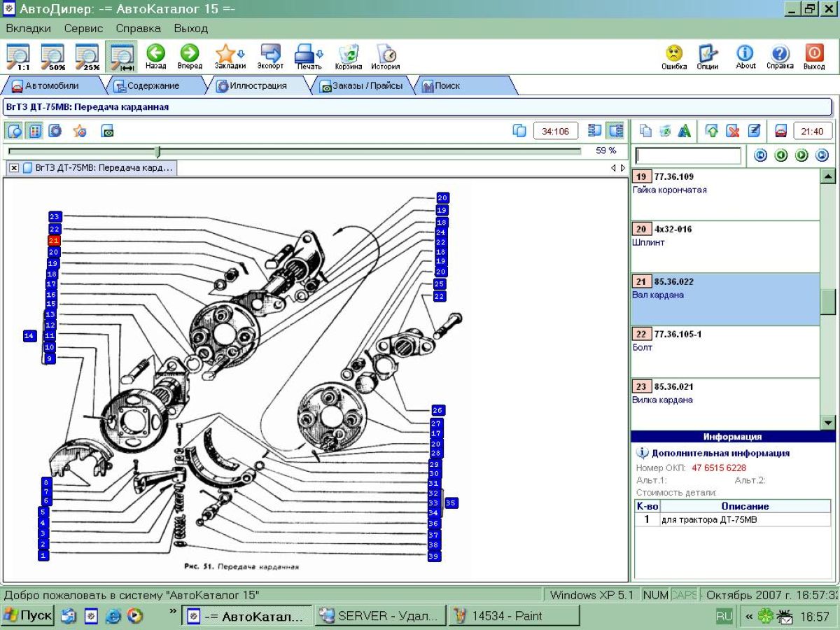
Task: Jump to the first part record
Action: tap(761, 155)
